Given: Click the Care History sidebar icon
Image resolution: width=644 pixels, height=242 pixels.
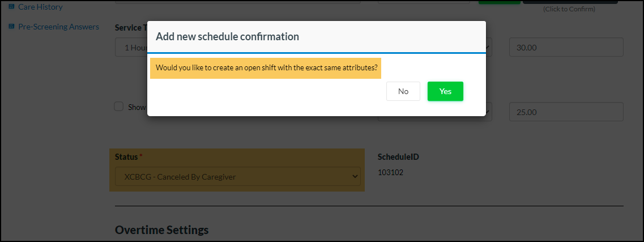Looking at the screenshot, I should coord(11,7).
